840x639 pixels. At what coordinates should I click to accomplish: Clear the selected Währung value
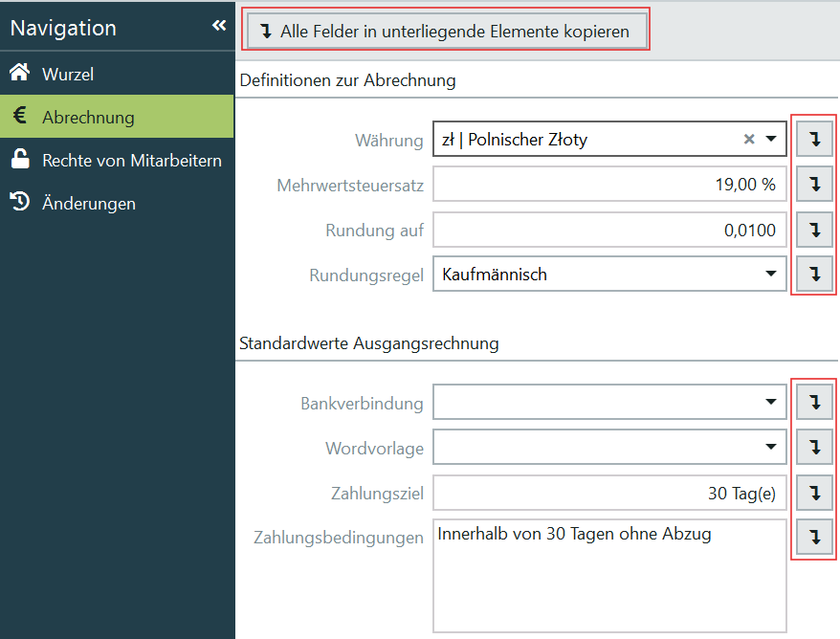[749, 140]
